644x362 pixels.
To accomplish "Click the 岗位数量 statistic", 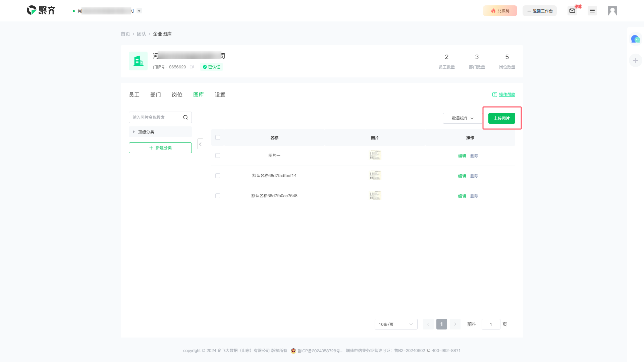I will [507, 61].
